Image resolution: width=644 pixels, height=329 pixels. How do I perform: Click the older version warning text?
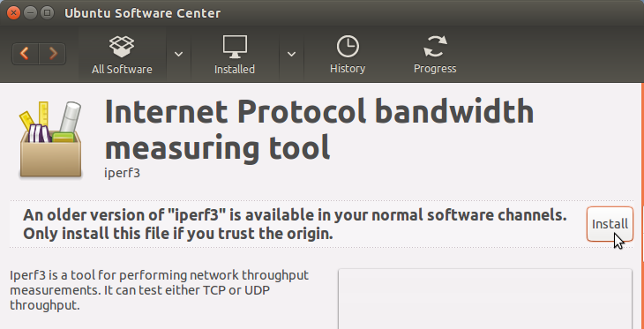coord(295,224)
